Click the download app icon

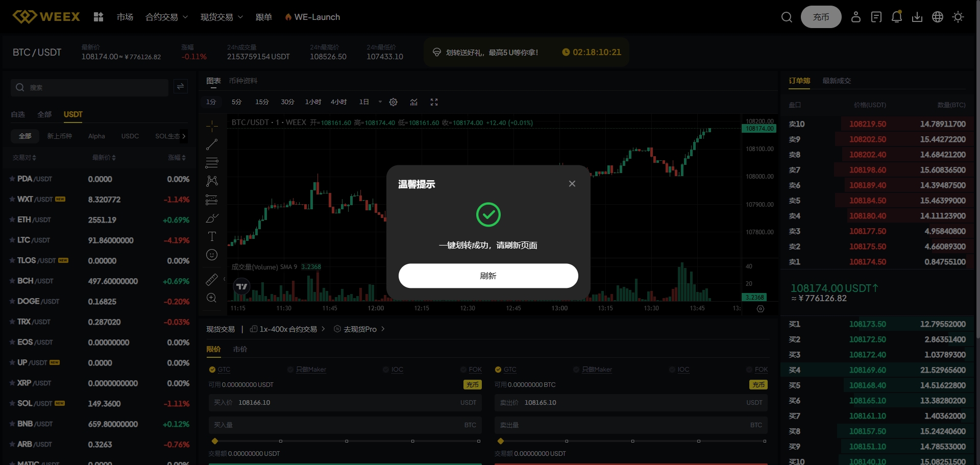[x=917, y=17]
